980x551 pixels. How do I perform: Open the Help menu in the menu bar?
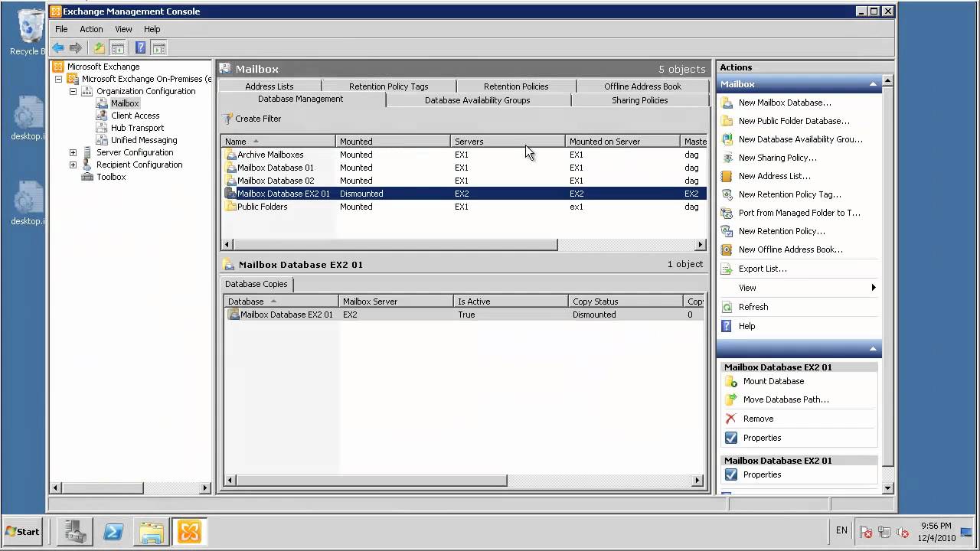[152, 29]
